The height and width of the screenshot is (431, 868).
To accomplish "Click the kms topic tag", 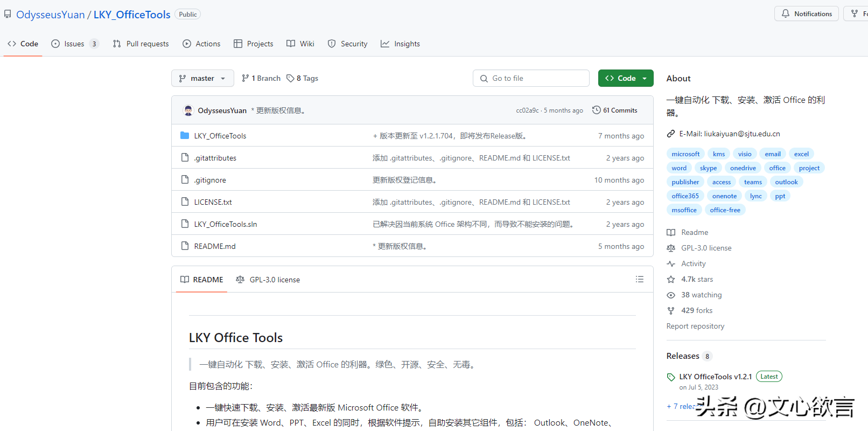I will pyautogui.click(x=719, y=154).
